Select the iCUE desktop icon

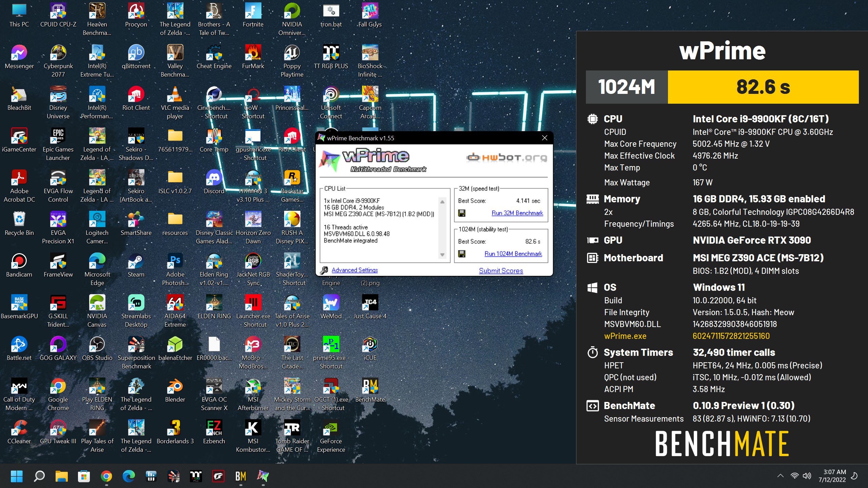tap(370, 349)
